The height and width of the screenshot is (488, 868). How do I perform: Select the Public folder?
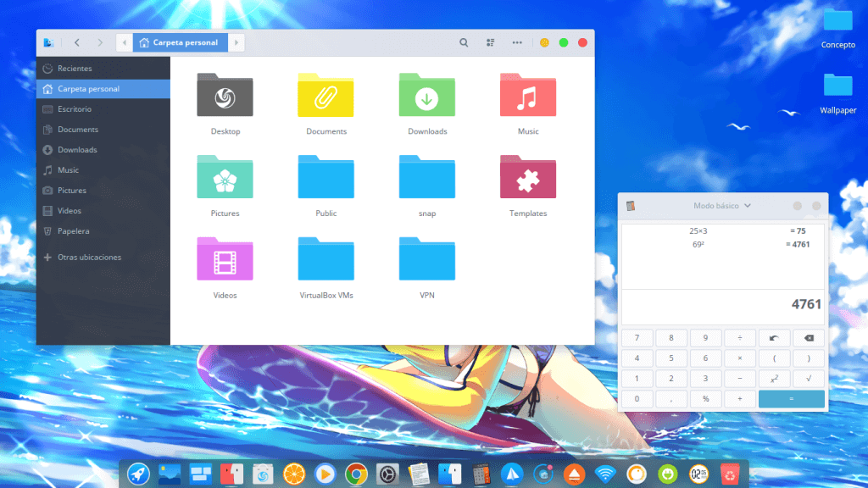pos(326,186)
